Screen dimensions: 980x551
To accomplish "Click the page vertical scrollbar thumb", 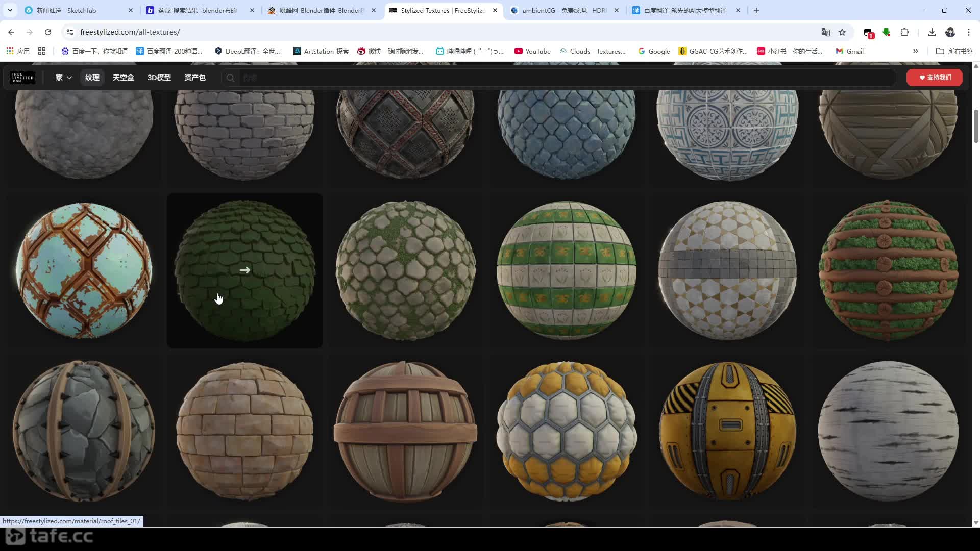I will click(976, 126).
